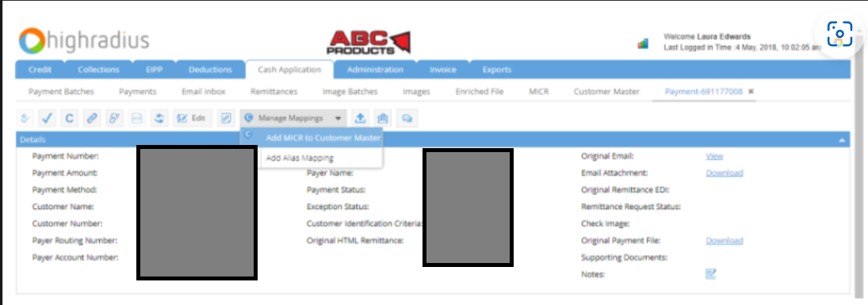Click the Welcome Laura Edwards text
This screenshot has width=868, height=305.
[707, 36]
